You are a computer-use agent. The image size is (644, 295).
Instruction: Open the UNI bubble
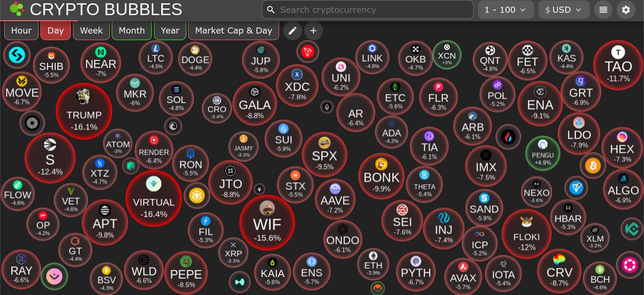click(341, 77)
